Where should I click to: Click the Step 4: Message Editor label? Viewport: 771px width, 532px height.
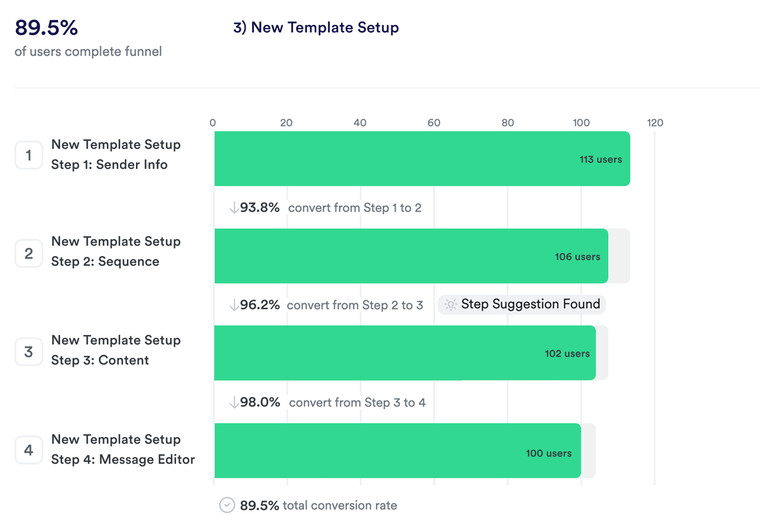(123, 459)
